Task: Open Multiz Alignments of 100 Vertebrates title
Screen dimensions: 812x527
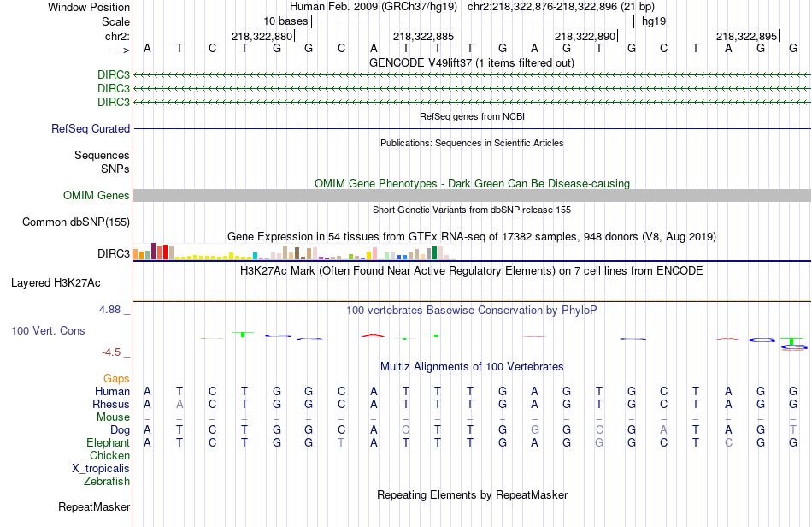Action: click(x=472, y=367)
